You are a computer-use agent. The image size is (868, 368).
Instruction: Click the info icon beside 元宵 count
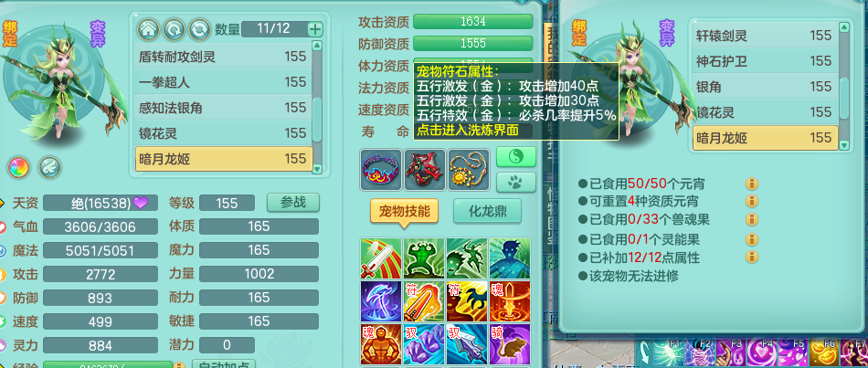(x=752, y=184)
